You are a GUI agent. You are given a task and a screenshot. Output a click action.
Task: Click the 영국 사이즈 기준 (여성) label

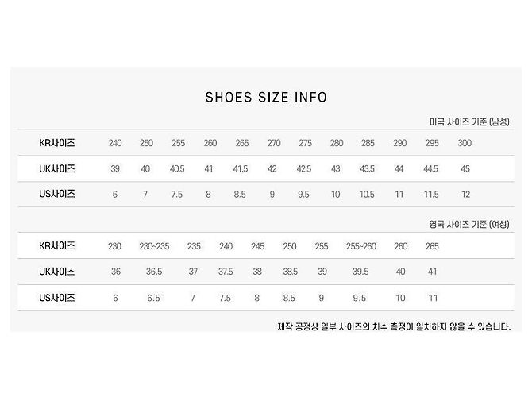coord(469,224)
